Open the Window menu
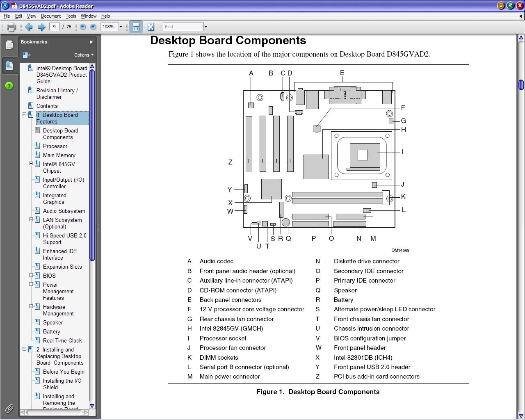 point(89,16)
